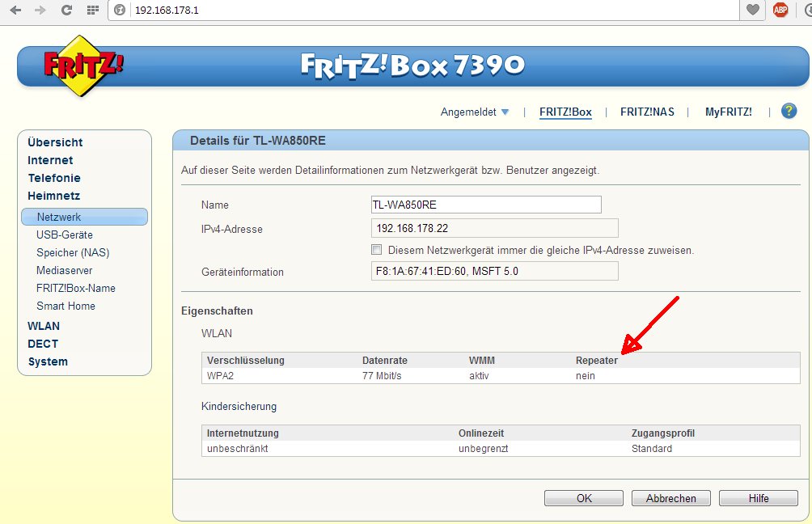This screenshot has height=524, width=812.
Task: Open the Übersicht menu item
Action: (55, 142)
